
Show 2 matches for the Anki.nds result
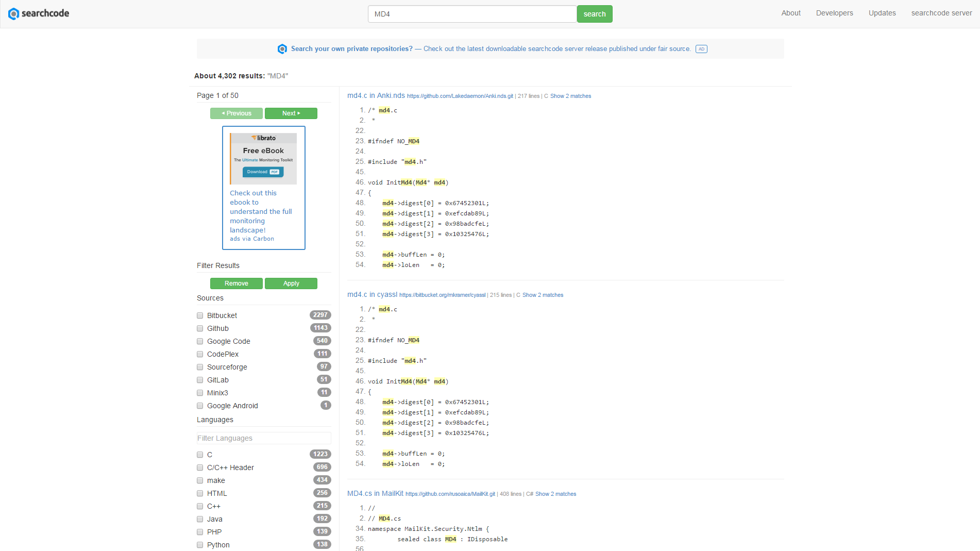[x=570, y=96]
